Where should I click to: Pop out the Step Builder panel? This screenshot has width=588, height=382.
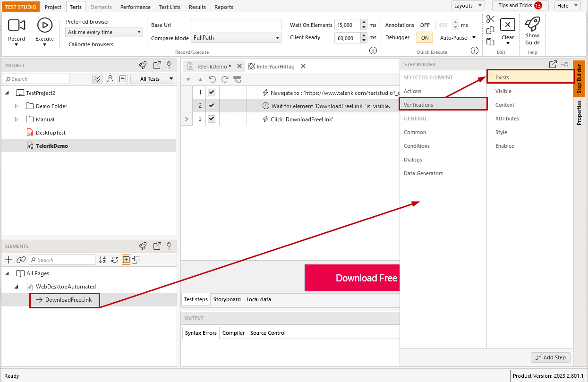pyautogui.click(x=553, y=64)
